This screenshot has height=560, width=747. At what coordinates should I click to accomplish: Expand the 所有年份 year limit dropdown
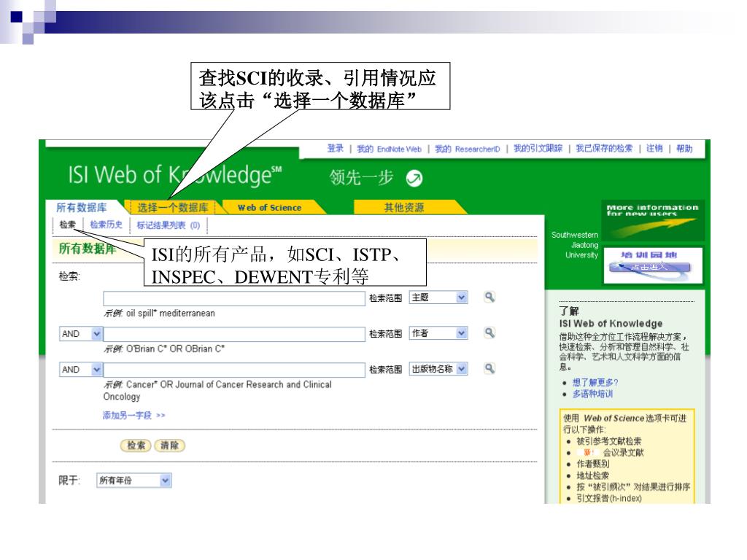(x=134, y=481)
